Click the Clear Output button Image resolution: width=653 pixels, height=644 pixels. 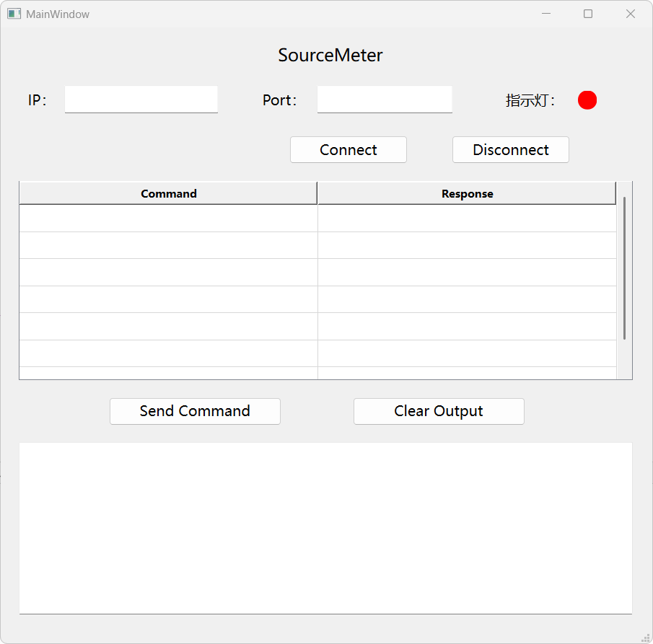click(439, 411)
